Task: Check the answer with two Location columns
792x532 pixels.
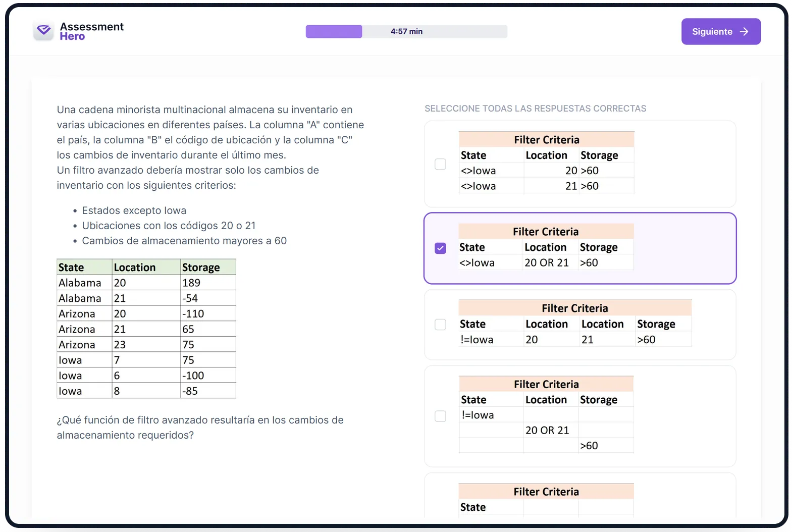Action: click(440, 325)
